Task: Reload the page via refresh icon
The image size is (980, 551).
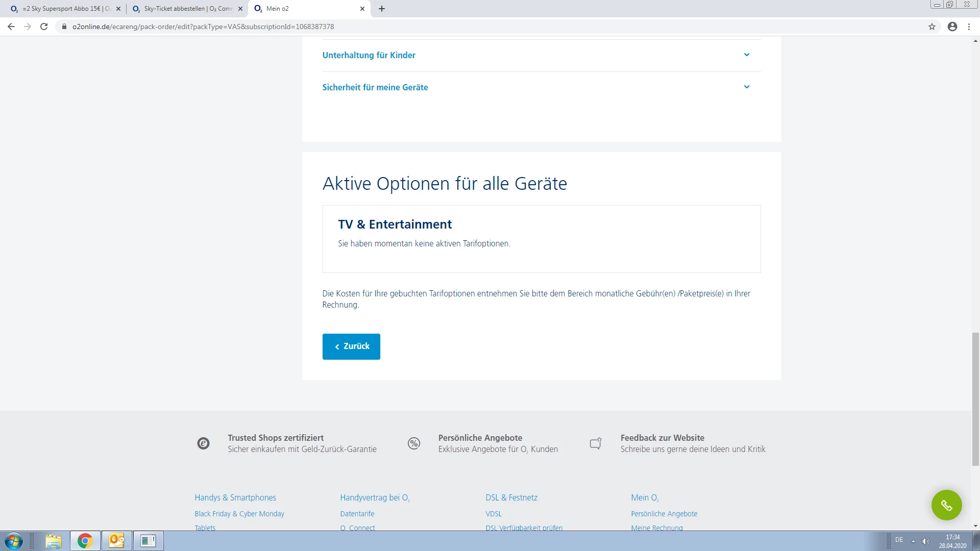Action: tap(44, 27)
